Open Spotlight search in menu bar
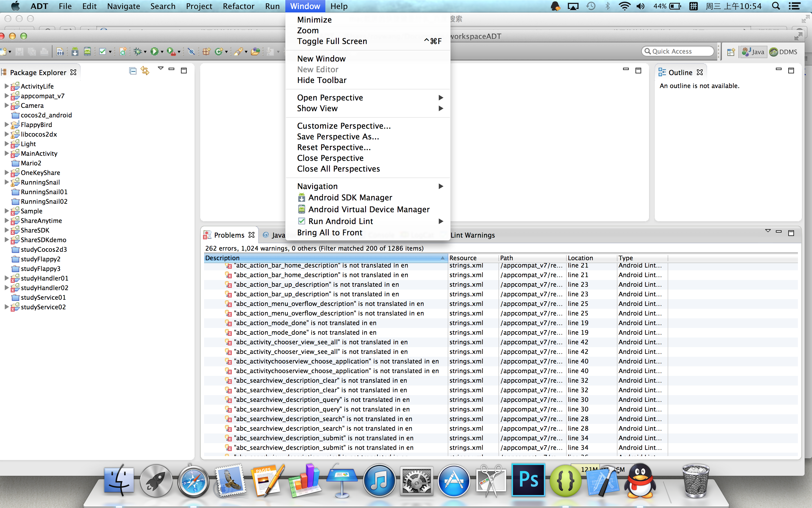Viewport: 812px width, 508px height. [776, 6]
